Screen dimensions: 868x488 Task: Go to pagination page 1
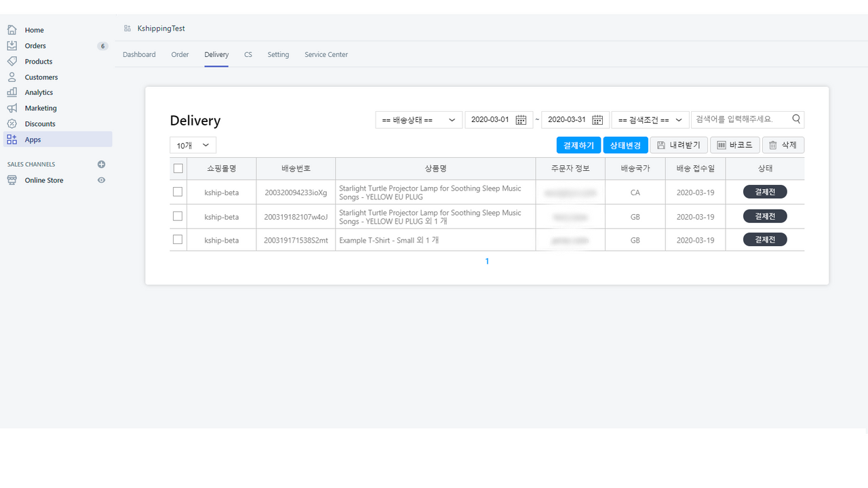pos(487,262)
